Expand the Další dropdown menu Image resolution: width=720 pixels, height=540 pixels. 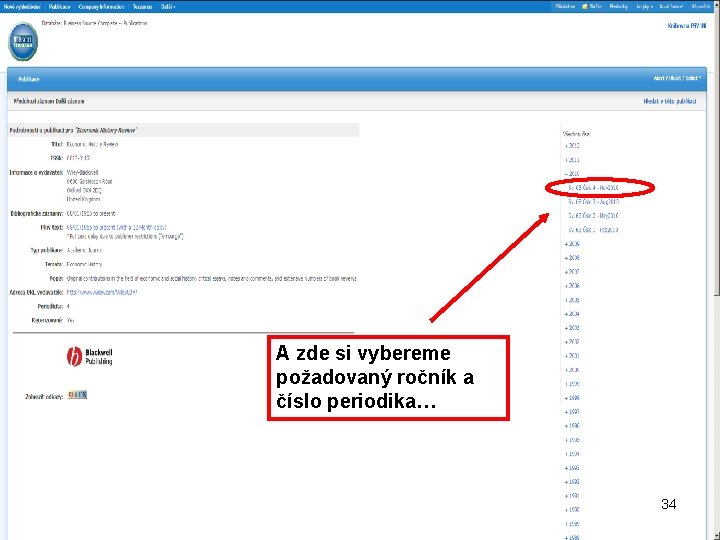pos(168,6)
